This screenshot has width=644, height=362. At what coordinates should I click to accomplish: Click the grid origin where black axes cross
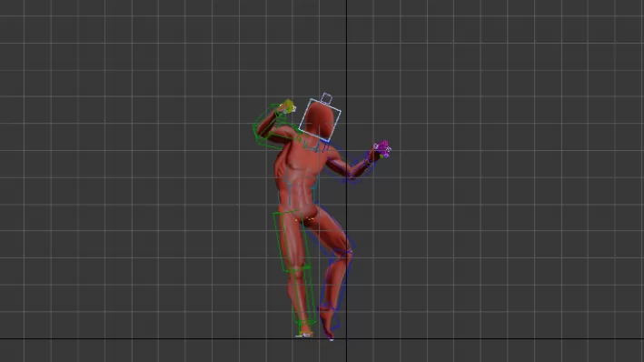346,339
